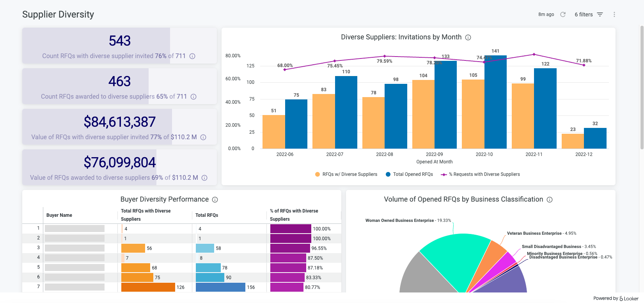Click the 2022-07 blue bar labeled 110
This screenshot has height=303, width=644.
coord(346,112)
